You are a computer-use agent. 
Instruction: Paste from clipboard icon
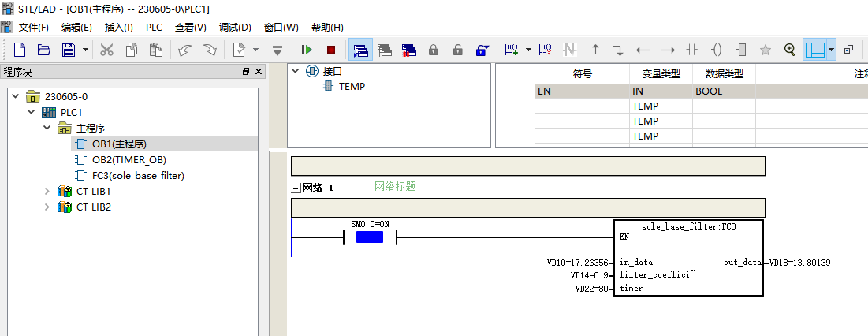pyautogui.click(x=155, y=50)
